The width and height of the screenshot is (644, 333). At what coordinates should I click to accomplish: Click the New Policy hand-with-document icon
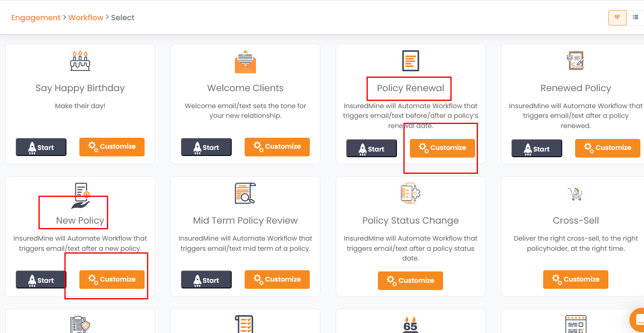[x=81, y=196]
